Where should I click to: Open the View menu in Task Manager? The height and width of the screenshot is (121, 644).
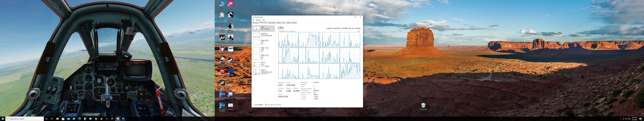[x=264, y=20]
